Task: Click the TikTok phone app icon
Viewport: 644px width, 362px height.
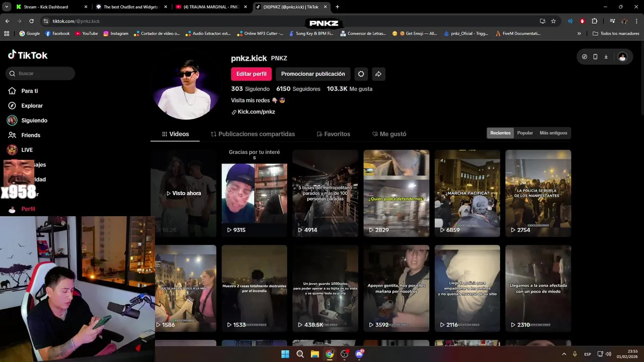Action: tap(595, 57)
